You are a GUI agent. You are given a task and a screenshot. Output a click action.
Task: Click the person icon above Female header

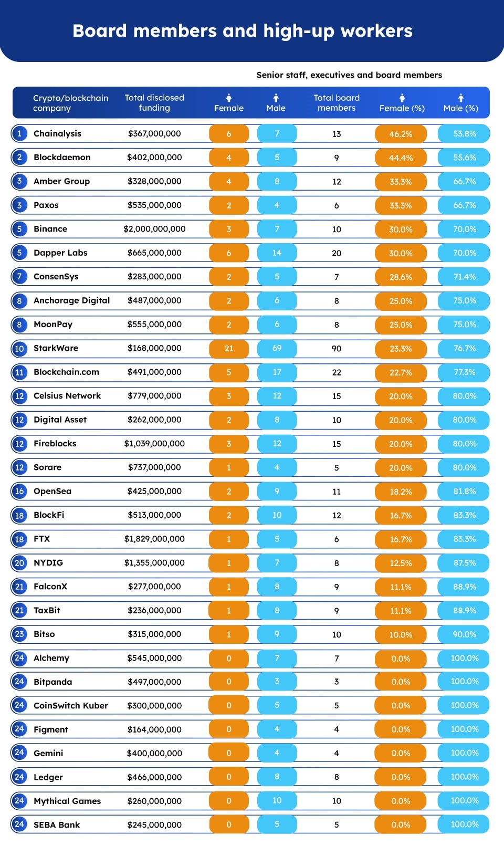click(229, 98)
